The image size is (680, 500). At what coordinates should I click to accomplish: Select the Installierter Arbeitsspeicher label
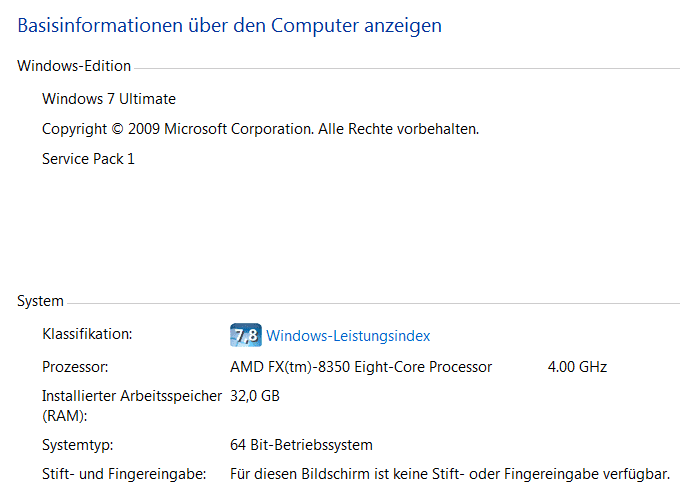click(x=132, y=396)
